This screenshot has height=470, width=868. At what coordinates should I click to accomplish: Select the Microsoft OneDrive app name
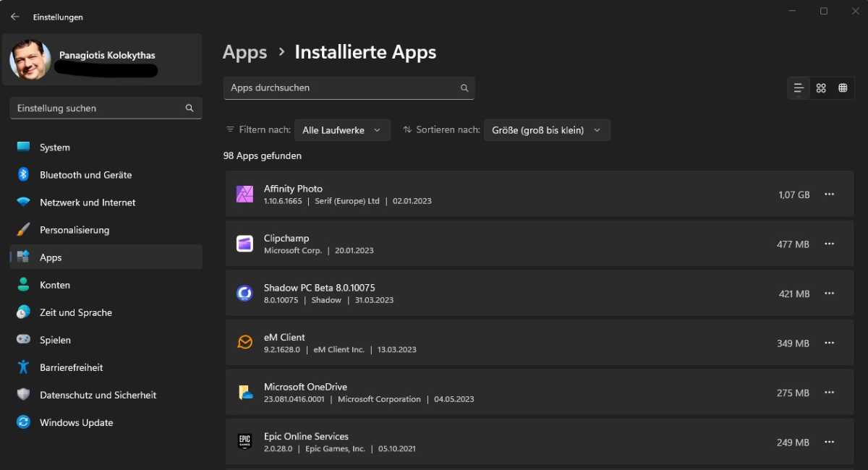click(305, 387)
